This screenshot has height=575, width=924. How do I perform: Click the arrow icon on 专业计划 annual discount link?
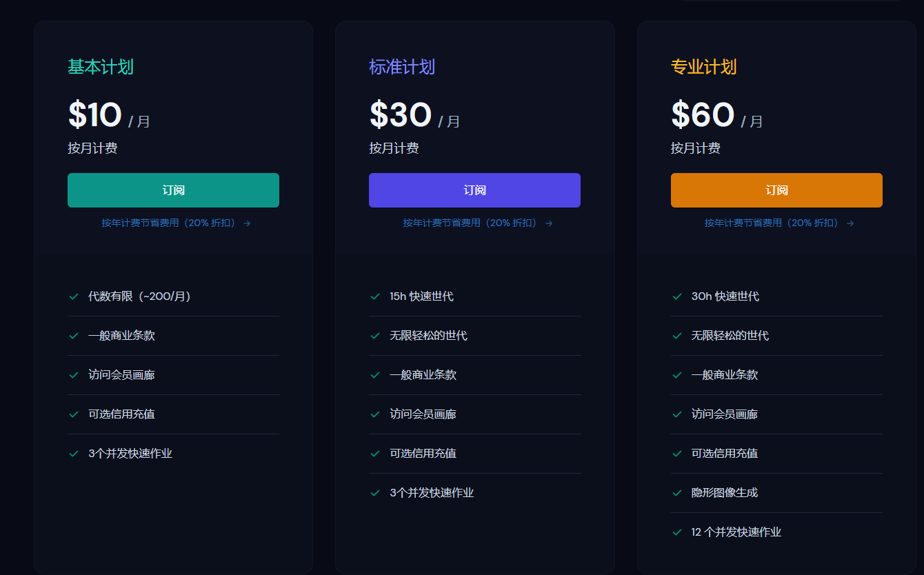(850, 223)
